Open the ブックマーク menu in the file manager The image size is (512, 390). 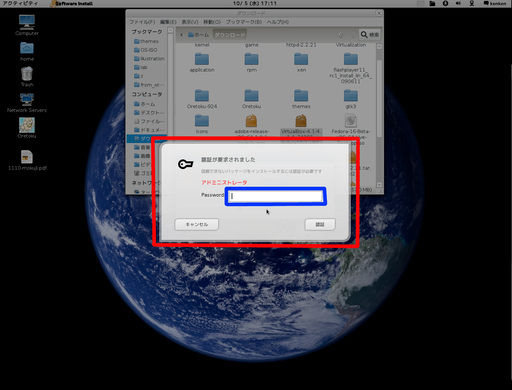(x=244, y=22)
